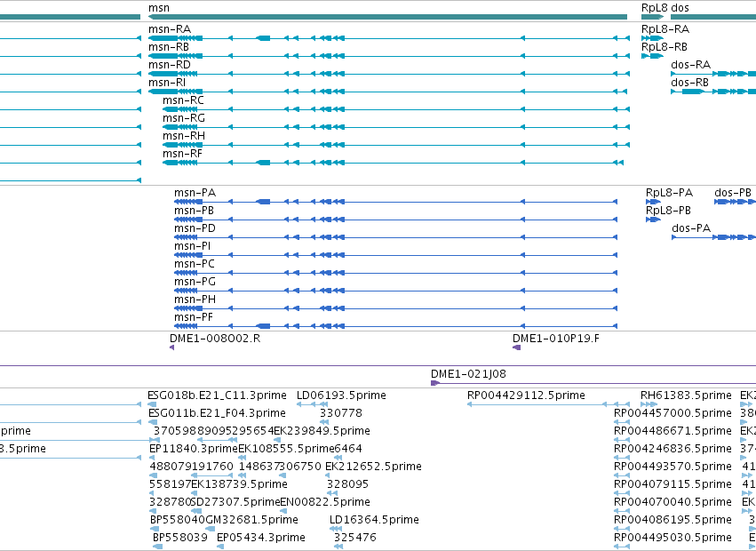Select the RpL8-PA protein label
The width and height of the screenshot is (756, 551).
click(669, 193)
